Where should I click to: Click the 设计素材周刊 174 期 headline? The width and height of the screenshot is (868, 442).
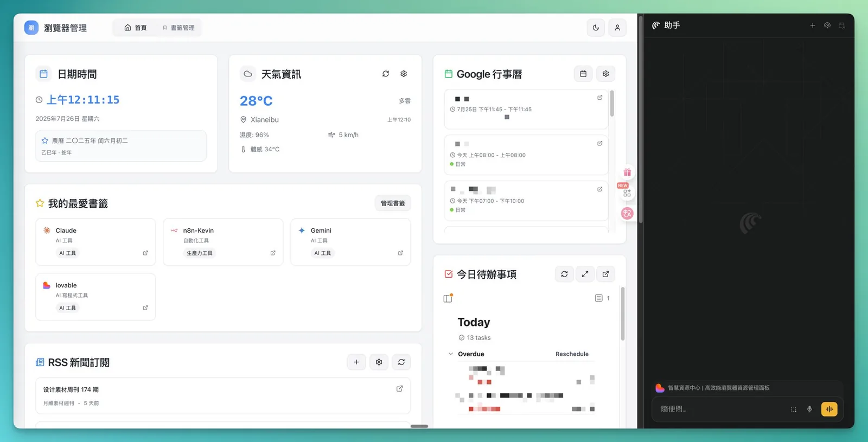point(71,389)
